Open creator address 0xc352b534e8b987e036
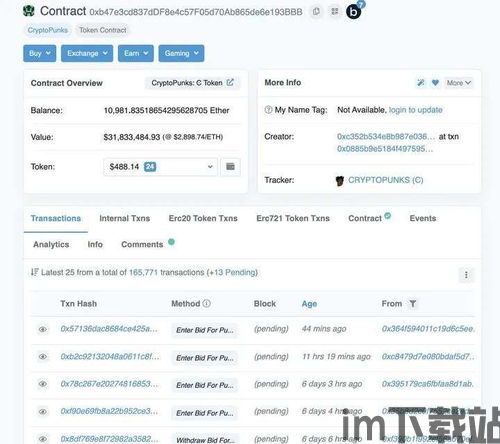This screenshot has height=444, width=500. [x=386, y=137]
